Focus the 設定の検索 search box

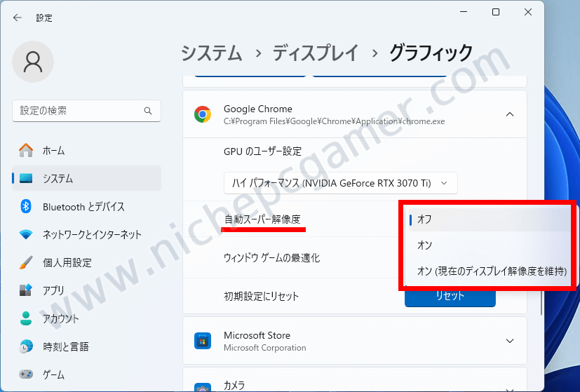(x=86, y=111)
